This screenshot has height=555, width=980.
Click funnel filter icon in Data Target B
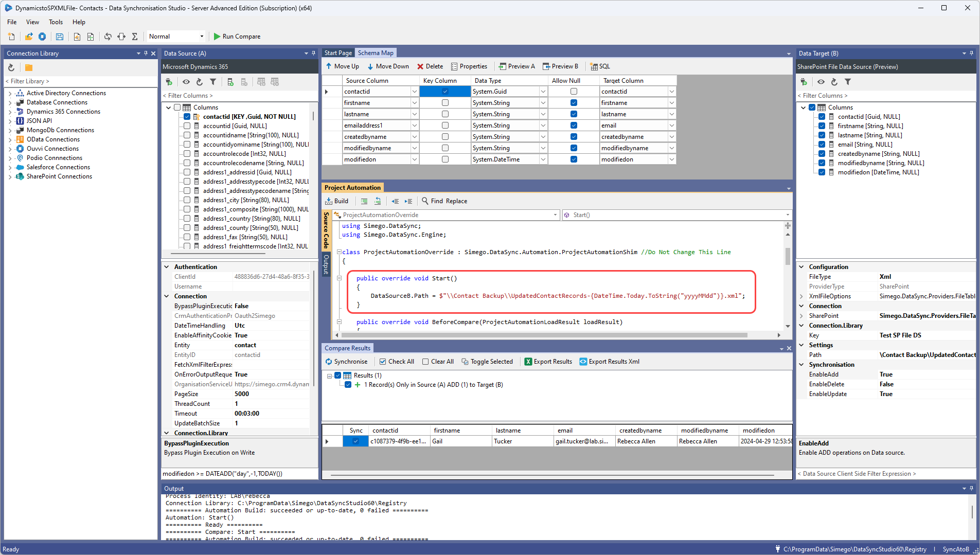click(x=848, y=82)
